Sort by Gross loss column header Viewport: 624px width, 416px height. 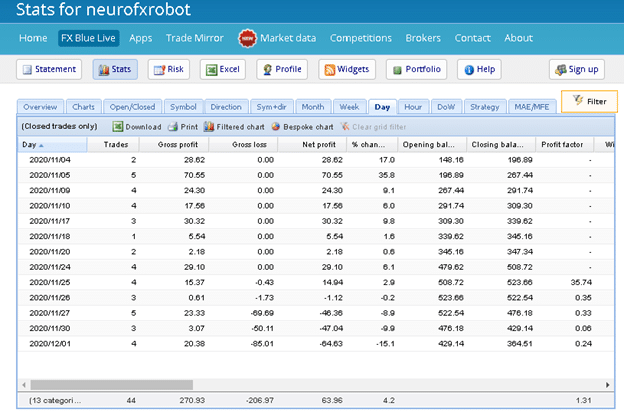point(244,145)
